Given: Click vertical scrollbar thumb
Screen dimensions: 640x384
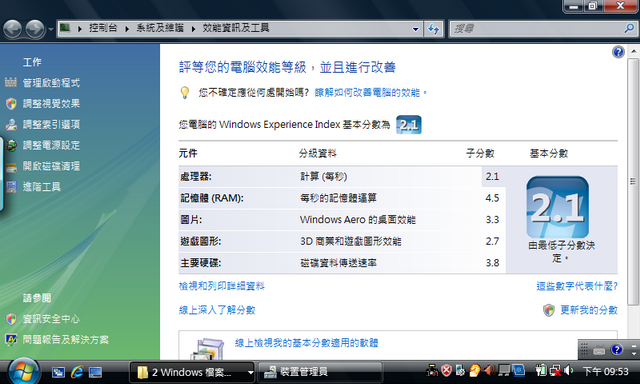Looking at the screenshot, I should click(x=633, y=181).
